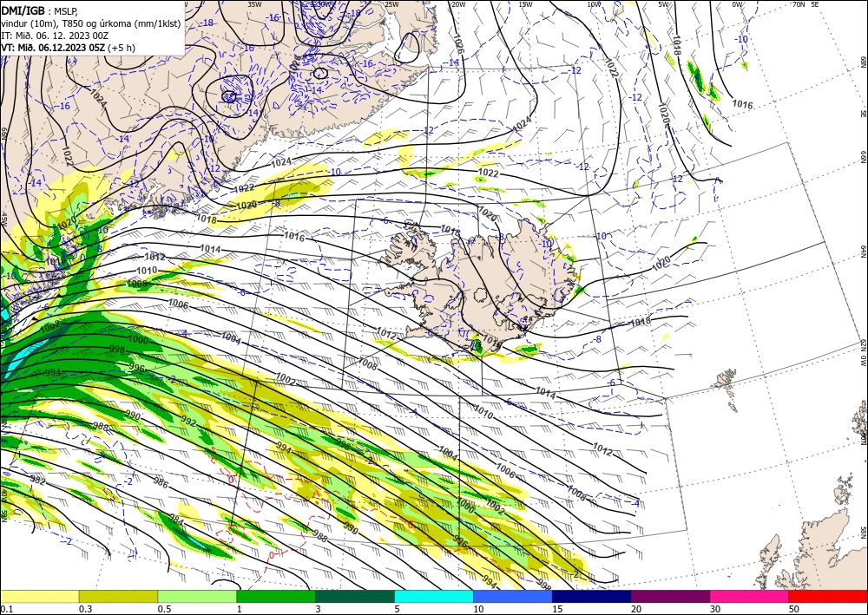Screen dimensions: 868x615
Task: Click the '0.3' legend value
Action: (x=86, y=609)
